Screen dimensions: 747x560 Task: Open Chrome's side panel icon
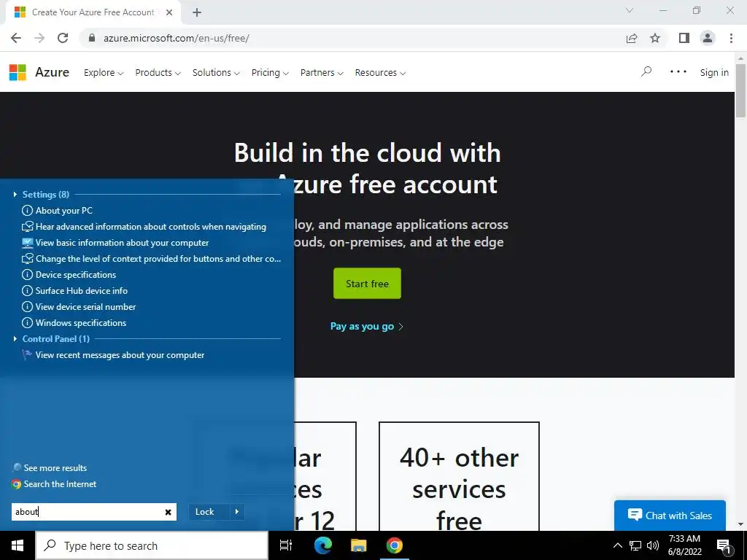(x=684, y=38)
